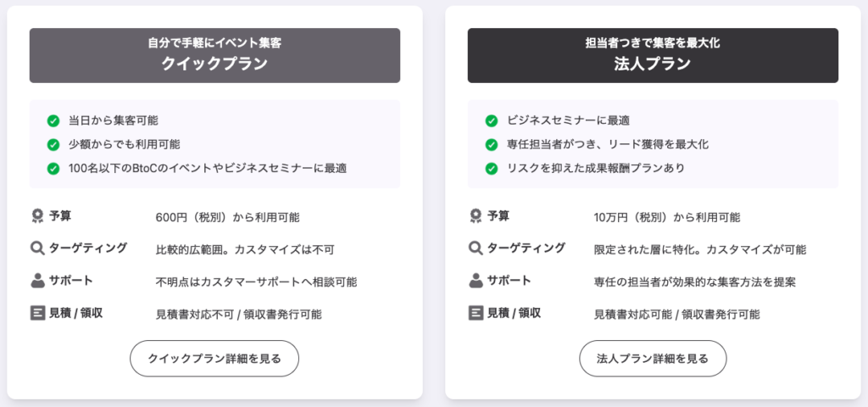Viewport: 868px width, 407px height.
Task: Click green checkmark beside リスクを抑えた成果報酬プランあり
Action: (492, 168)
